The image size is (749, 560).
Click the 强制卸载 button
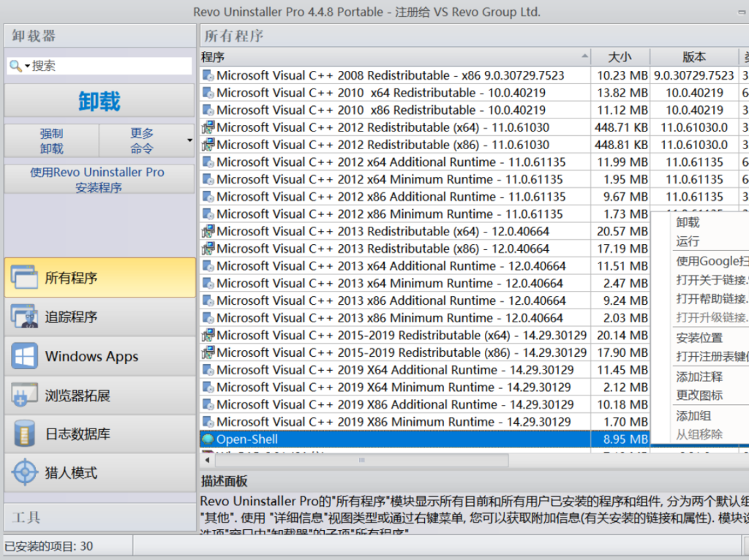tap(52, 141)
